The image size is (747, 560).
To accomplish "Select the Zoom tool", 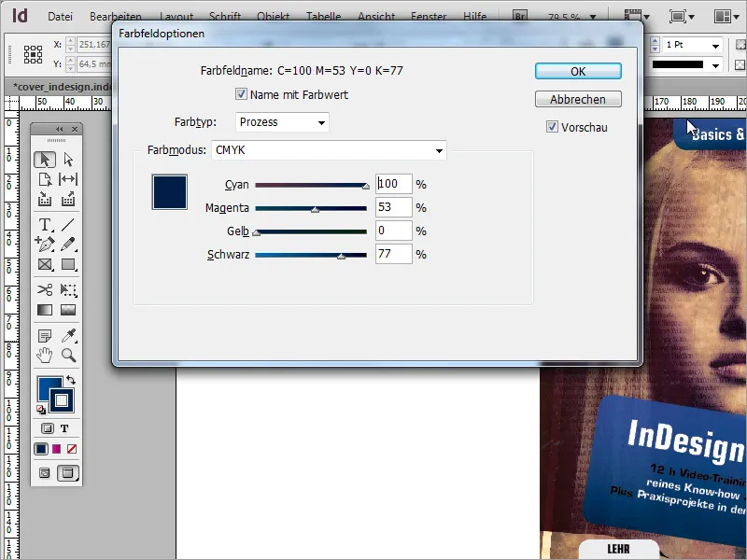I will pyautogui.click(x=68, y=356).
